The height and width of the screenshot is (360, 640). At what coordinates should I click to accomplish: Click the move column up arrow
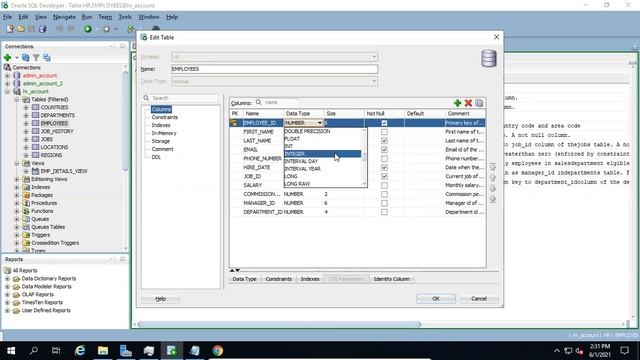coord(493,178)
